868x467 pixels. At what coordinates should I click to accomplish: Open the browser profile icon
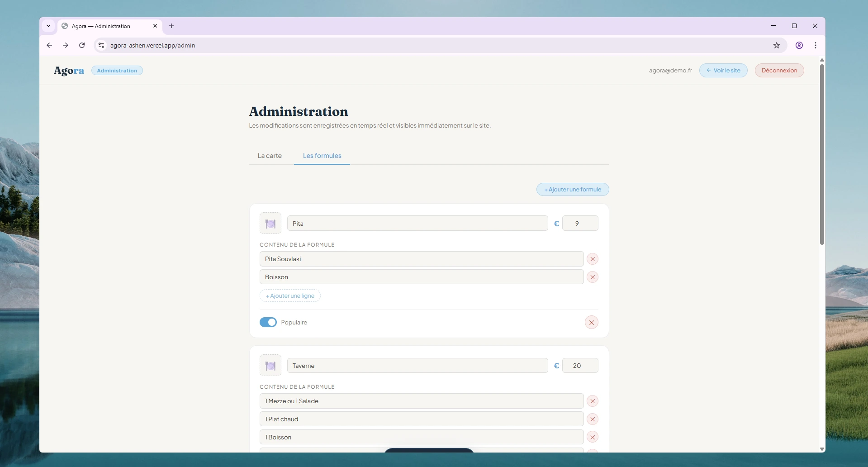pos(799,45)
